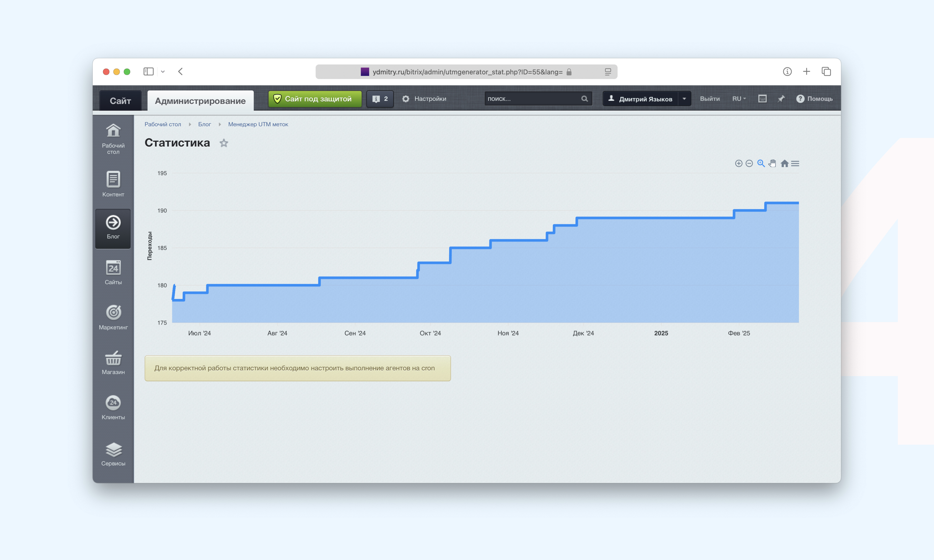The image size is (934, 560).
Task: Click the chart zoom out icon
Action: tap(749, 163)
